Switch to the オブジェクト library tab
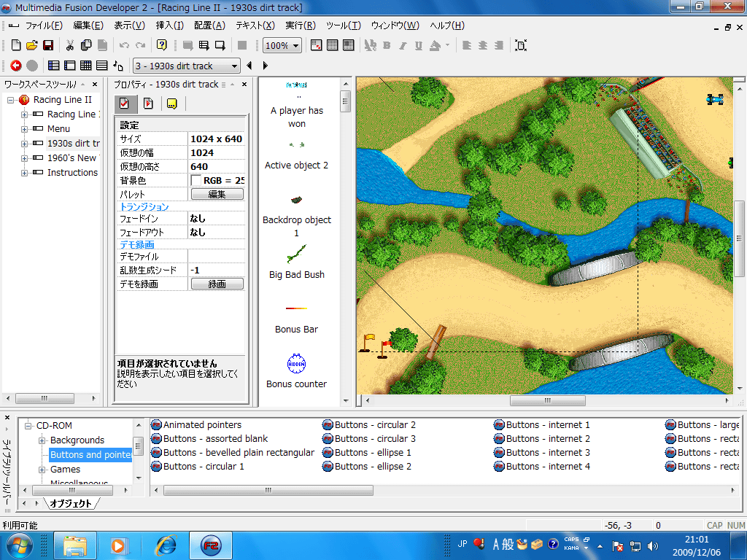The image size is (747, 560). (x=71, y=503)
